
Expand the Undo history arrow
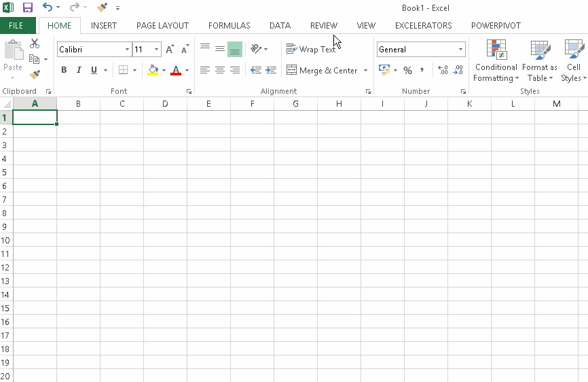[58, 7]
